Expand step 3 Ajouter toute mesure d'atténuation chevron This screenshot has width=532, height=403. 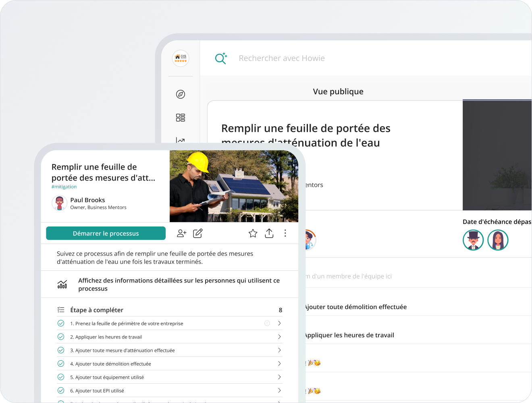(x=279, y=350)
